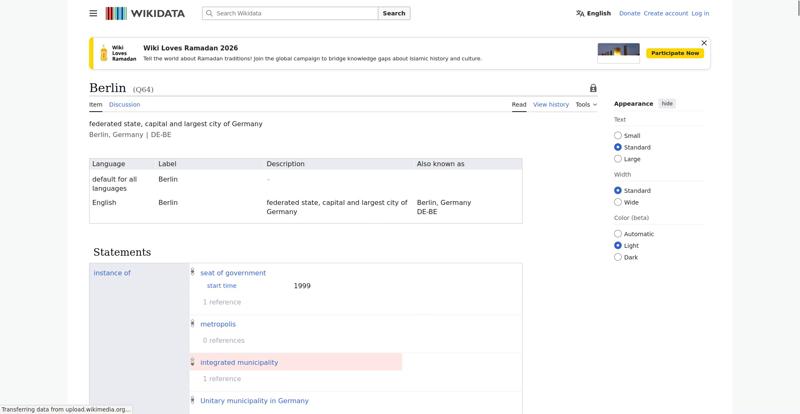Click the Participate Now button
Screen dimensions: 800x414
coord(675,53)
